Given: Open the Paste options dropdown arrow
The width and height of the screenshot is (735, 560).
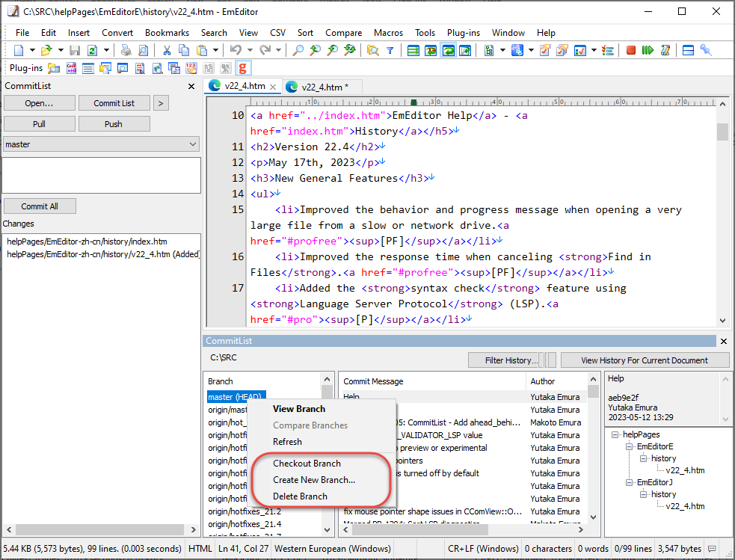Looking at the screenshot, I should coord(215,50).
